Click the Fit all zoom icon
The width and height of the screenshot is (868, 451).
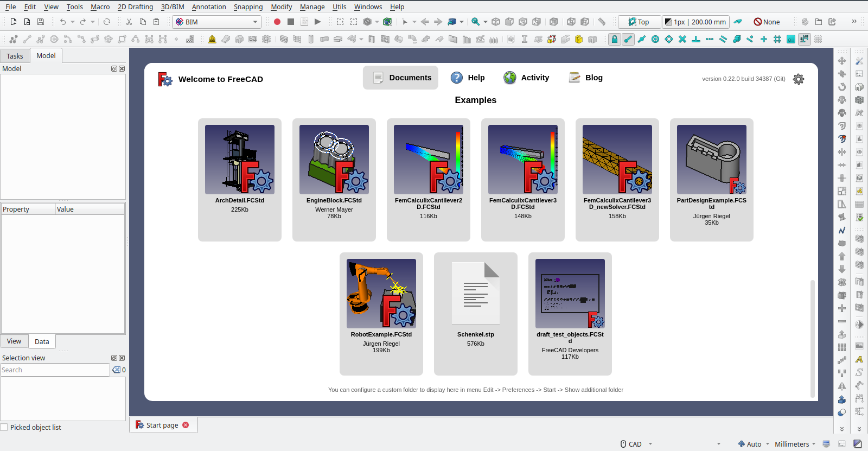point(475,22)
